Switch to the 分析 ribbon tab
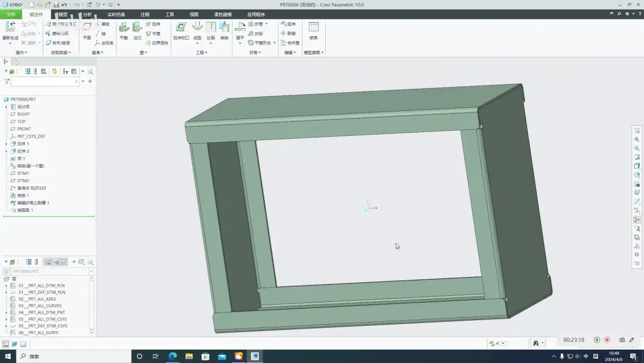 (88, 15)
